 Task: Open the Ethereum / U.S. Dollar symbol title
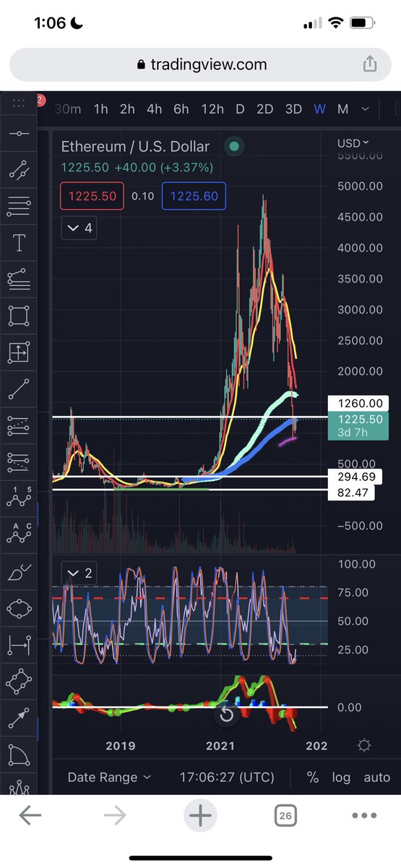click(x=135, y=147)
